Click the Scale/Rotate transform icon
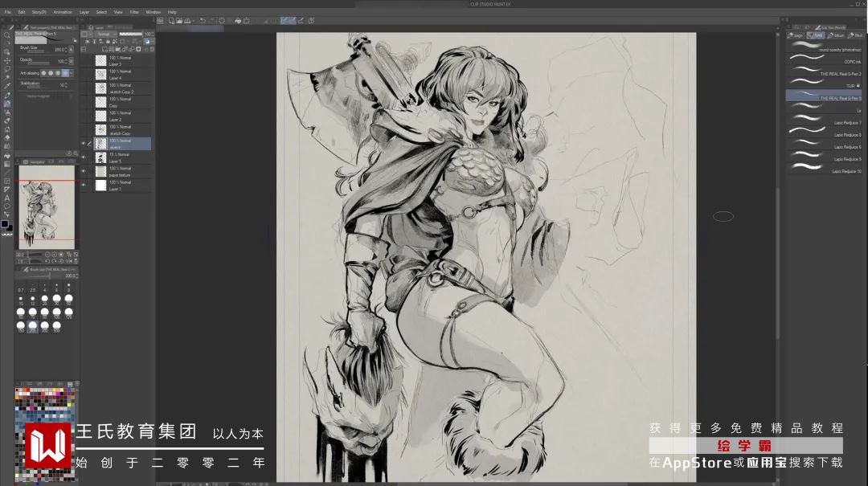The width and height of the screenshot is (868, 486). click(x=247, y=20)
